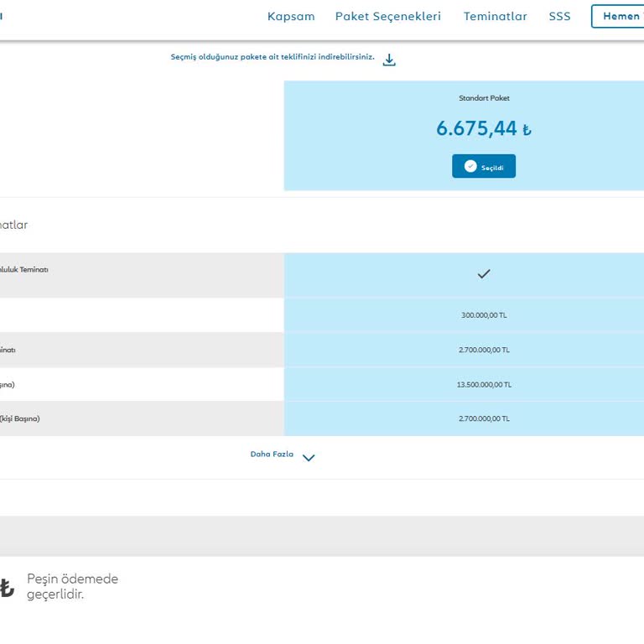Image resolution: width=644 pixels, height=644 pixels.
Task: Select the 300.000,00 TL coverage cell
Action: pos(484,315)
